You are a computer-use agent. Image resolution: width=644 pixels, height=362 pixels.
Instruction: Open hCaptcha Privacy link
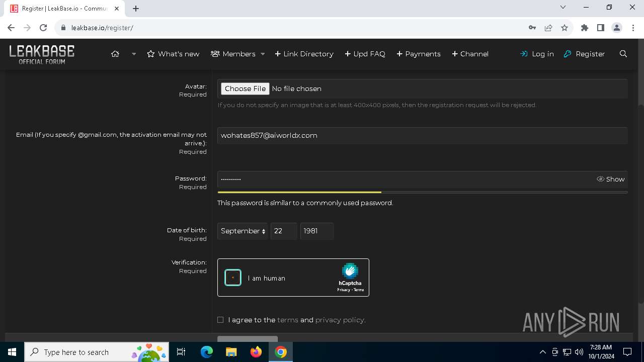coord(344,290)
